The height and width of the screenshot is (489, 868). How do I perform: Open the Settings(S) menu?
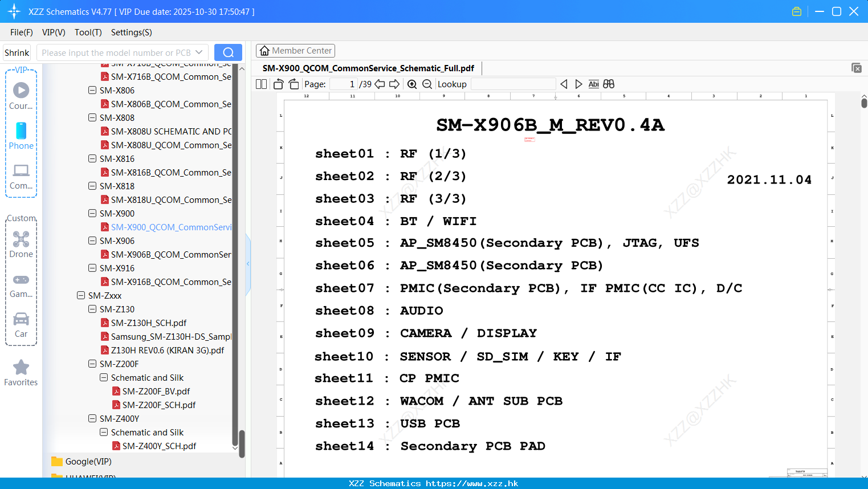pos(132,32)
